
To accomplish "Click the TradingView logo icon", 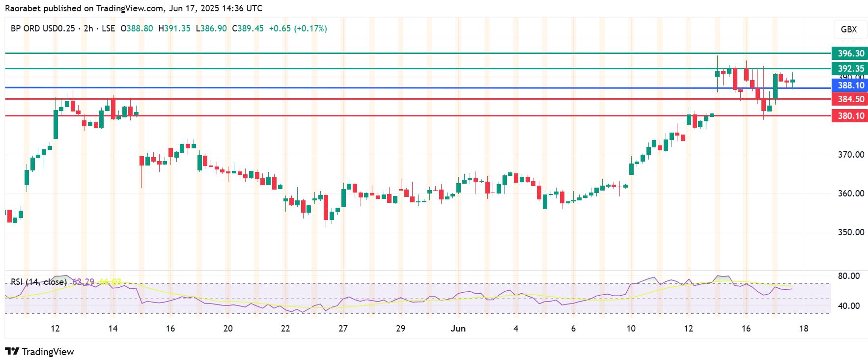I will coord(12,352).
